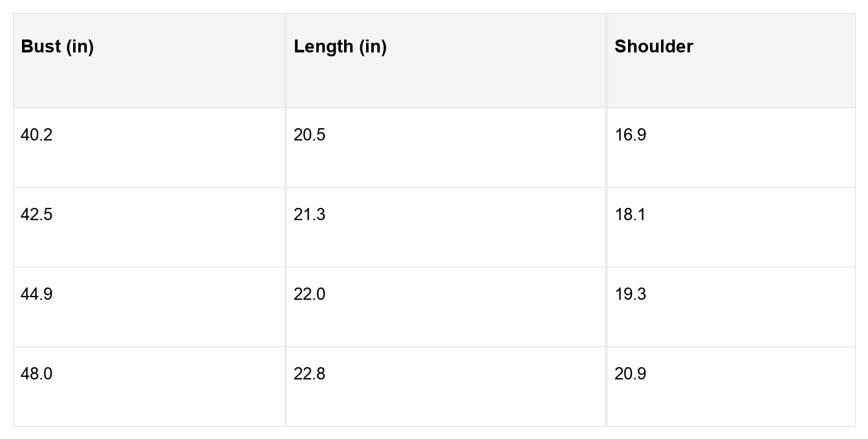Click the bust value 48.0 cell
The height and width of the screenshot is (439, 868).
[37, 374]
